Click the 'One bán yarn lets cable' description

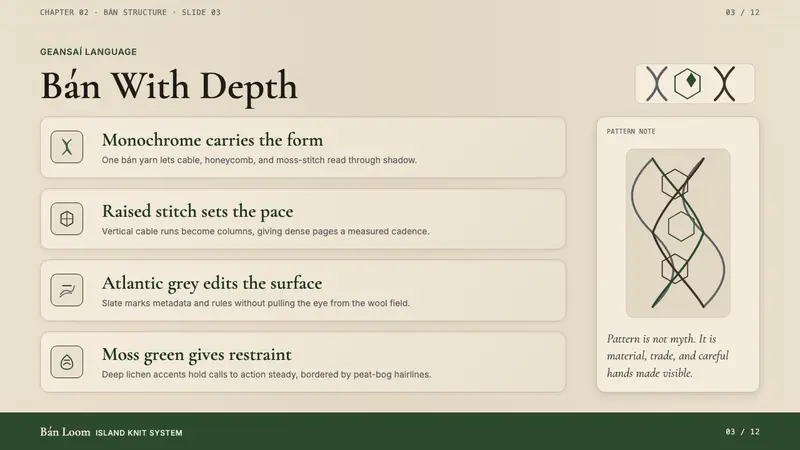click(x=259, y=160)
